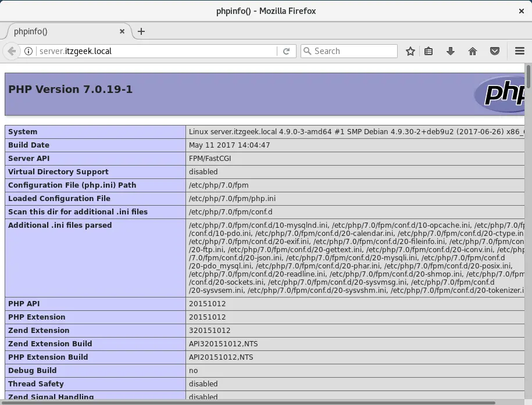The width and height of the screenshot is (532, 405).
Task: Go back using the back arrow button
Action: 12,51
